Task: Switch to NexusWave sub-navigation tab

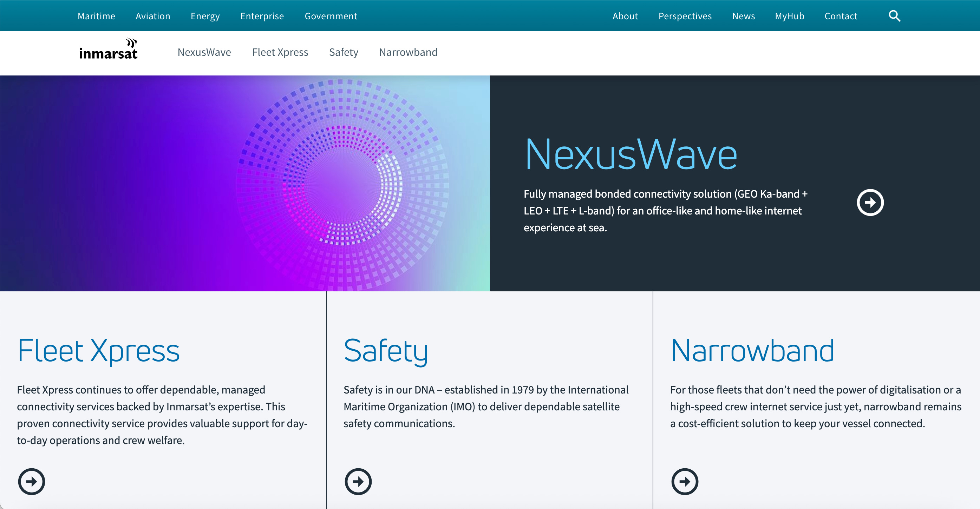Action: click(x=204, y=52)
